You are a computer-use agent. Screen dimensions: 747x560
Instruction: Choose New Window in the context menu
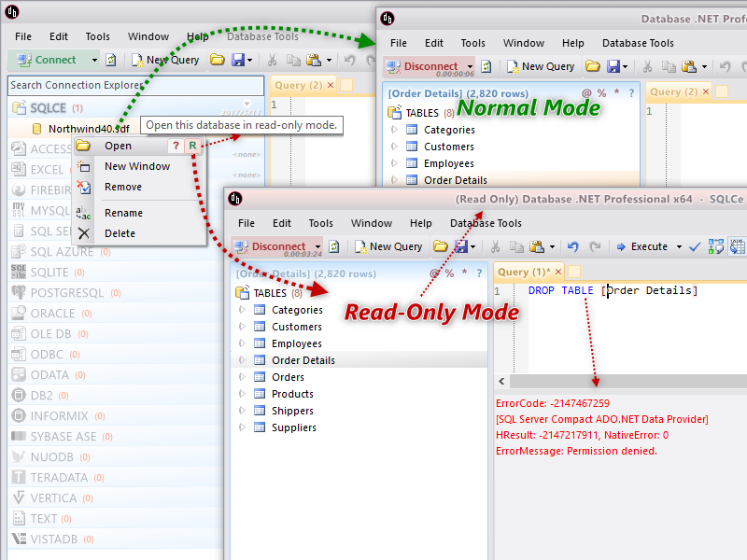click(137, 166)
